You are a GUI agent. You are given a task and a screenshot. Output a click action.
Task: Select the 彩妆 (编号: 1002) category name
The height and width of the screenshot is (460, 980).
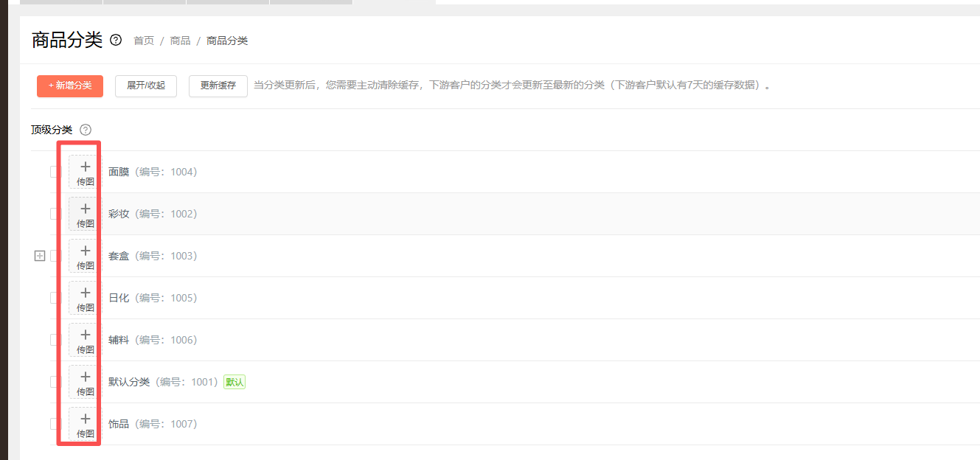(153, 214)
